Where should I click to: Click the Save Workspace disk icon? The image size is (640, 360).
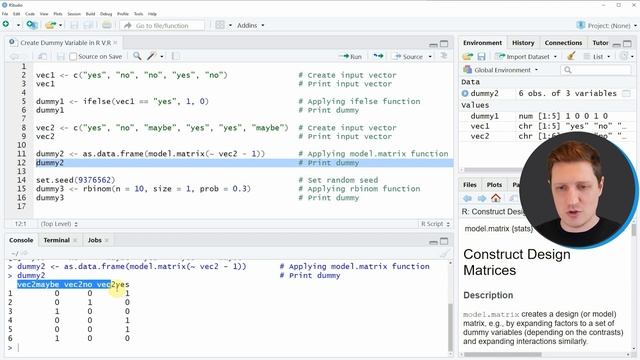pyautogui.click(x=482, y=56)
